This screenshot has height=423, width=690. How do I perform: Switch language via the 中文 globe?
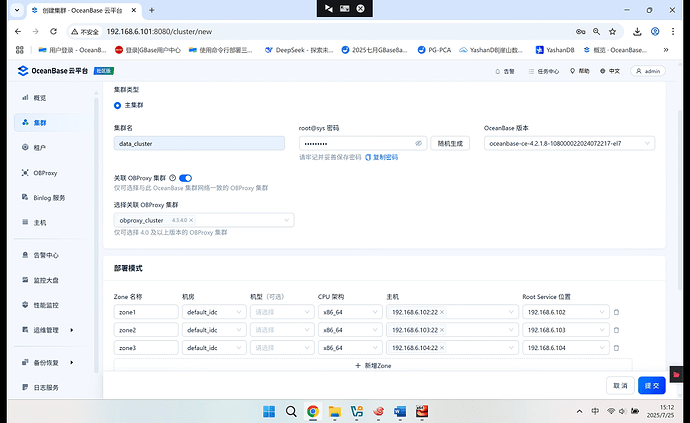(610, 71)
